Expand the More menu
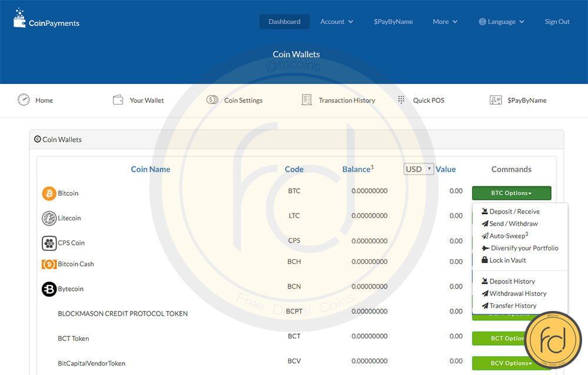Viewport: 588px width, 375px height. pos(445,22)
